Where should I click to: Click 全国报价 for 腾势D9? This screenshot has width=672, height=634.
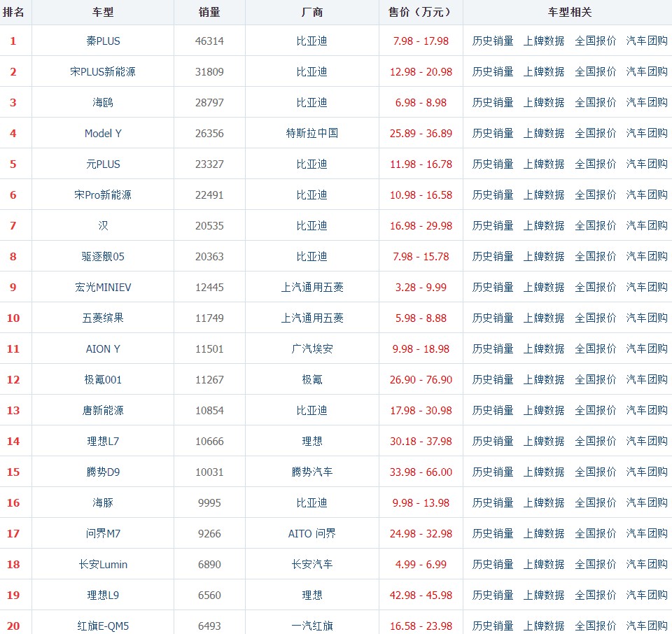tap(595, 472)
